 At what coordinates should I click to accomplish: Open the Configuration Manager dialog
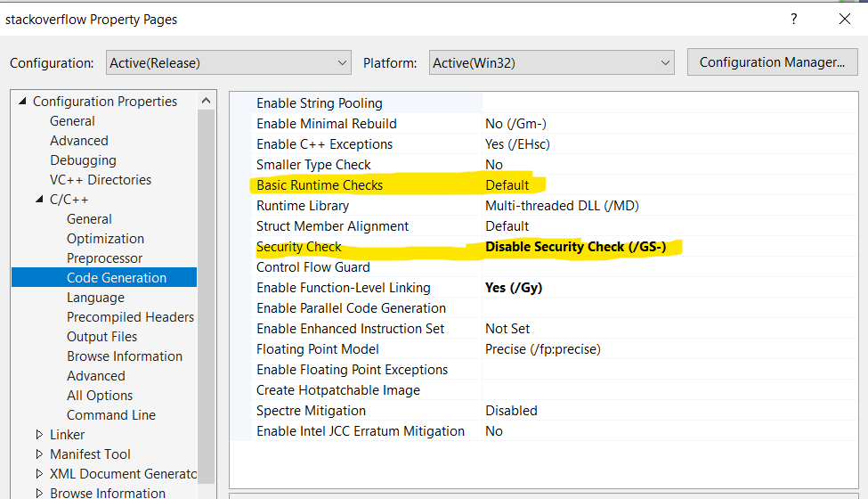point(772,62)
